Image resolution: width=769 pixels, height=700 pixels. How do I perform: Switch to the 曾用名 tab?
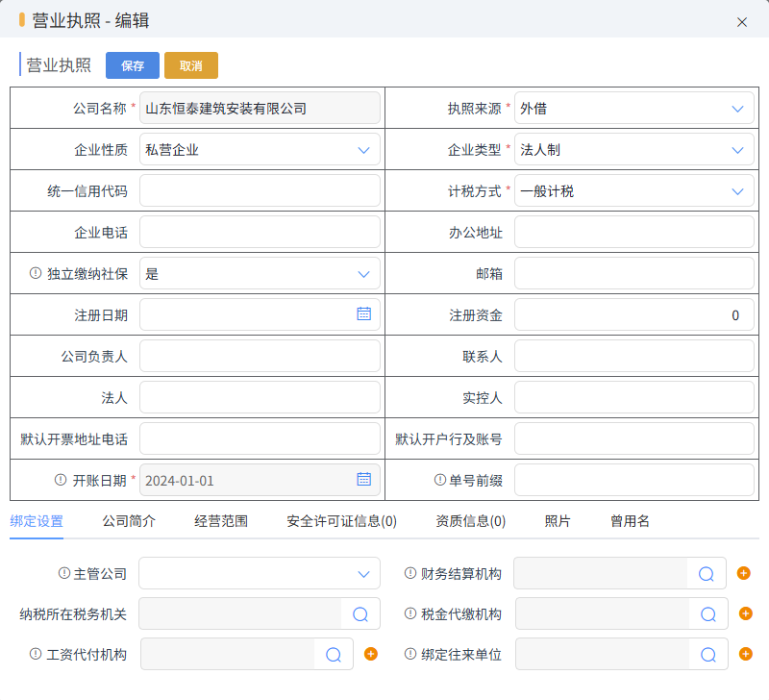point(630,521)
